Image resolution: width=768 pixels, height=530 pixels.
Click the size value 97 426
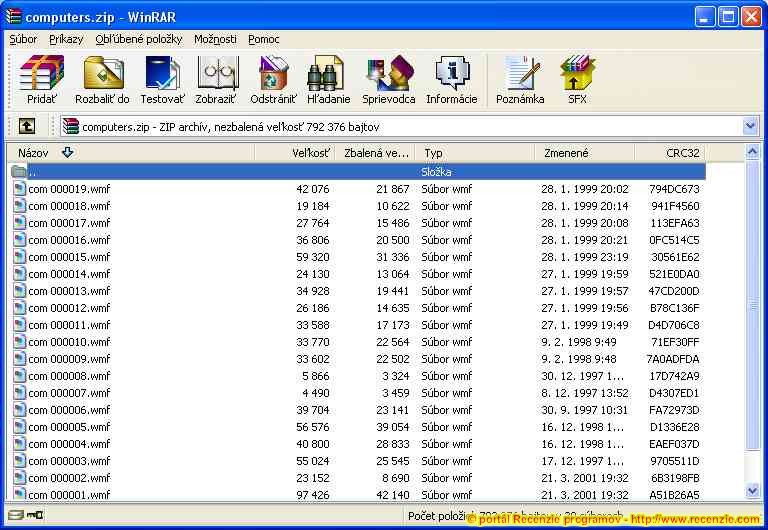(x=312, y=495)
